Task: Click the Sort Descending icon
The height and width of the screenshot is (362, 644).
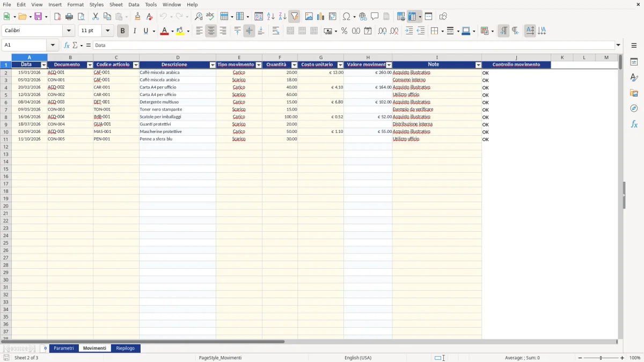Action: click(282, 17)
